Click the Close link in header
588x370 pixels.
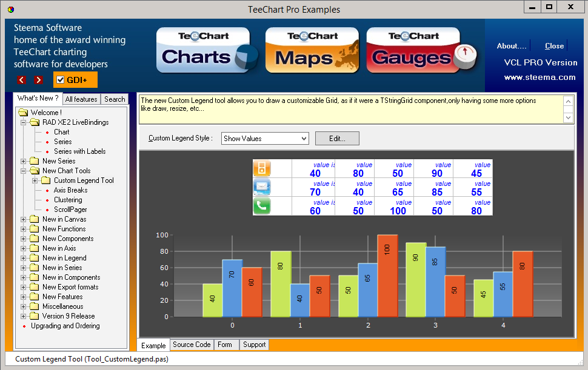click(554, 45)
